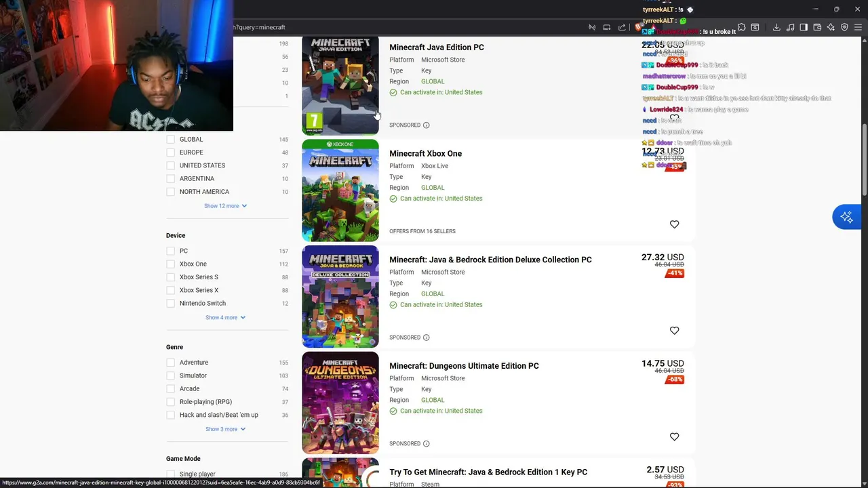The image size is (868, 488).
Task: Check the Arcade genre filter
Action: pos(171,389)
